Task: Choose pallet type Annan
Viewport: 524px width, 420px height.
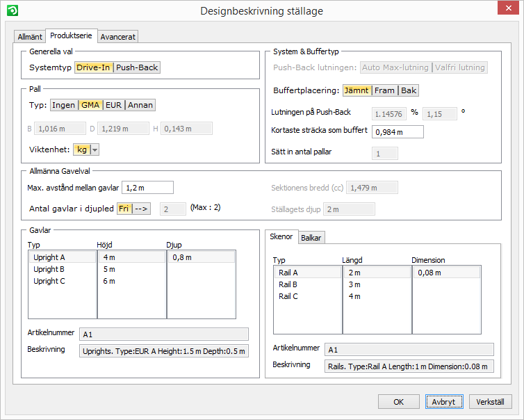Action: [x=140, y=105]
